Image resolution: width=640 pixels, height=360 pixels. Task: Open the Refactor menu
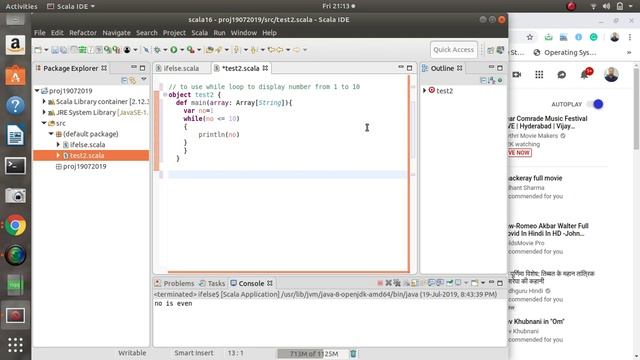tap(83, 33)
